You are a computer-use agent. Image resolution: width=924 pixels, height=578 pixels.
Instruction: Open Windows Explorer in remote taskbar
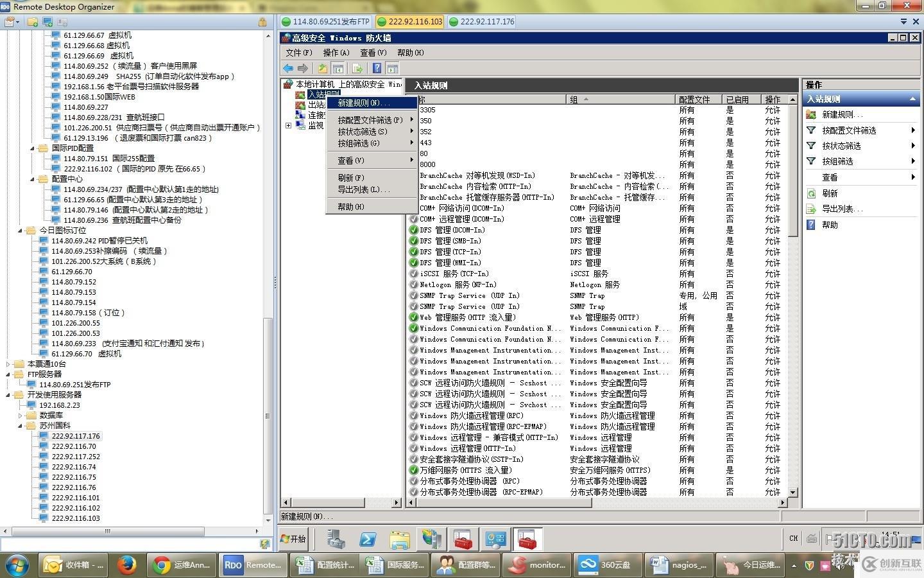point(399,539)
